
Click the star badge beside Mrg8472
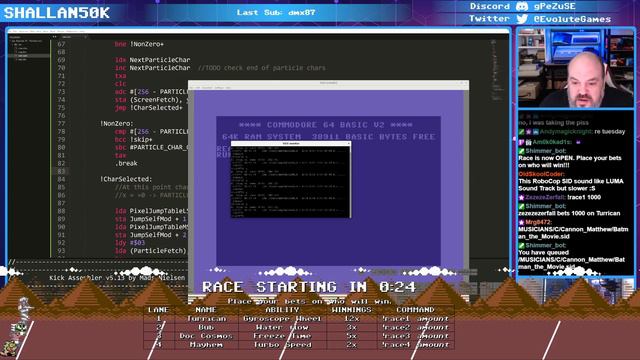[x=522, y=222]
